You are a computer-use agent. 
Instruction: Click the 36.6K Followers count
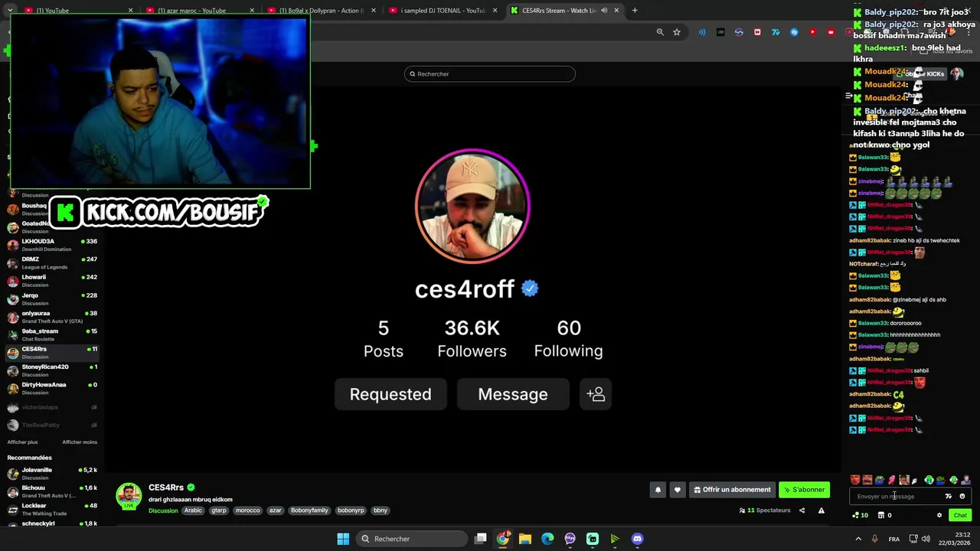[x=472, y=338]
